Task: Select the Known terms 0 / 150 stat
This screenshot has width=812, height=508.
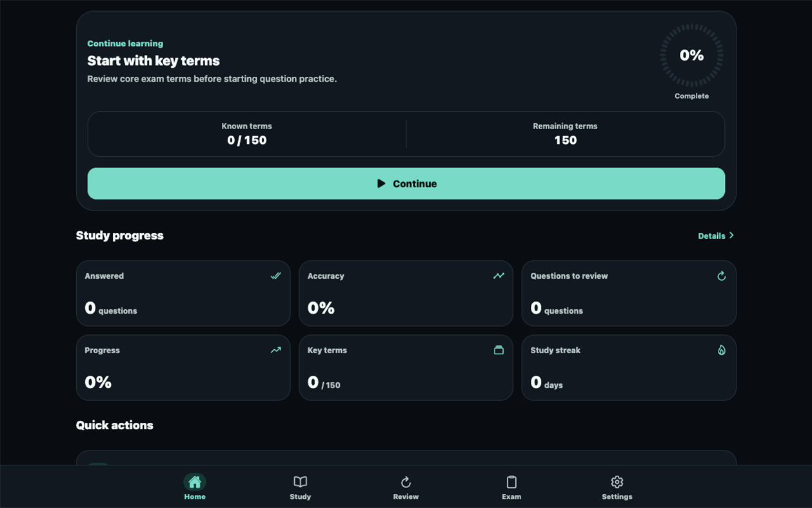Action: (x=247, y=134)
